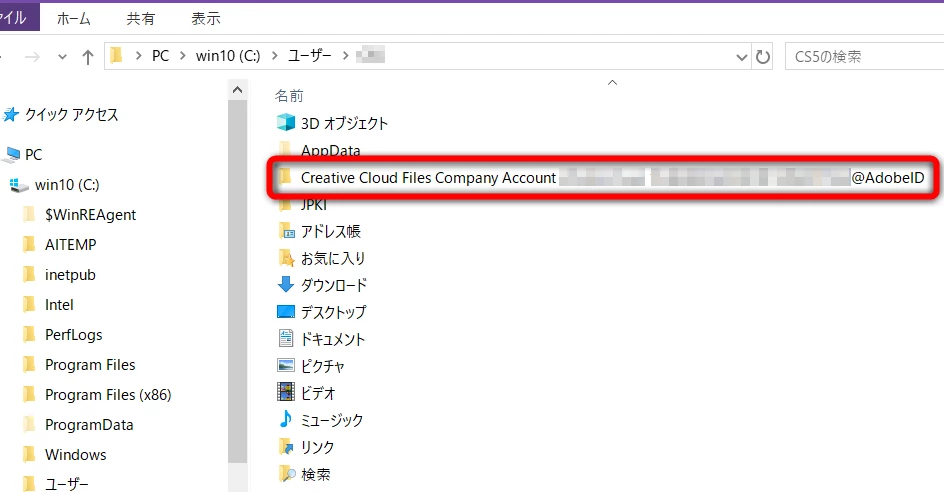944x492 pixels.
Task: Go up one folder level arrow
Action: pos(88,57)
